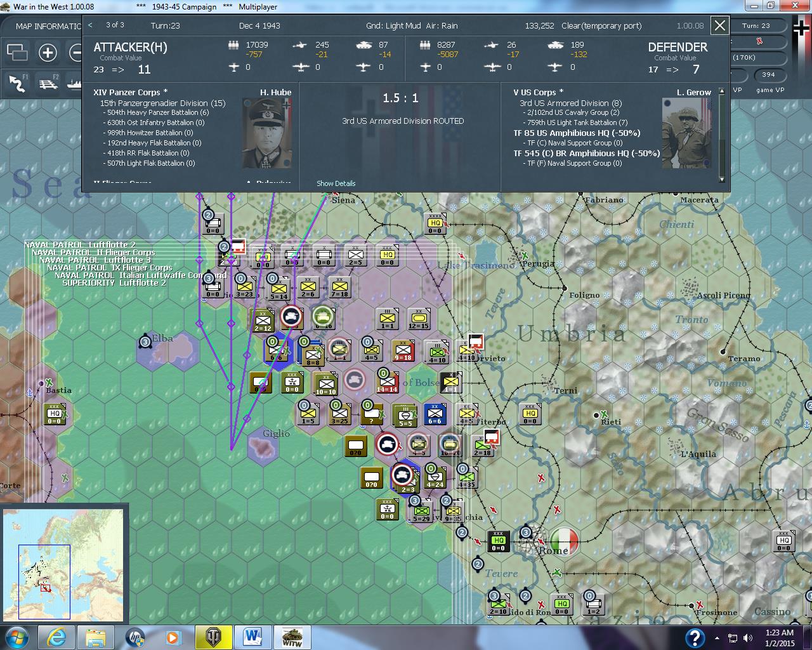Open Internet Explorer from taskbar
Viewport: 812px width, 650px height.
(56, 637)
